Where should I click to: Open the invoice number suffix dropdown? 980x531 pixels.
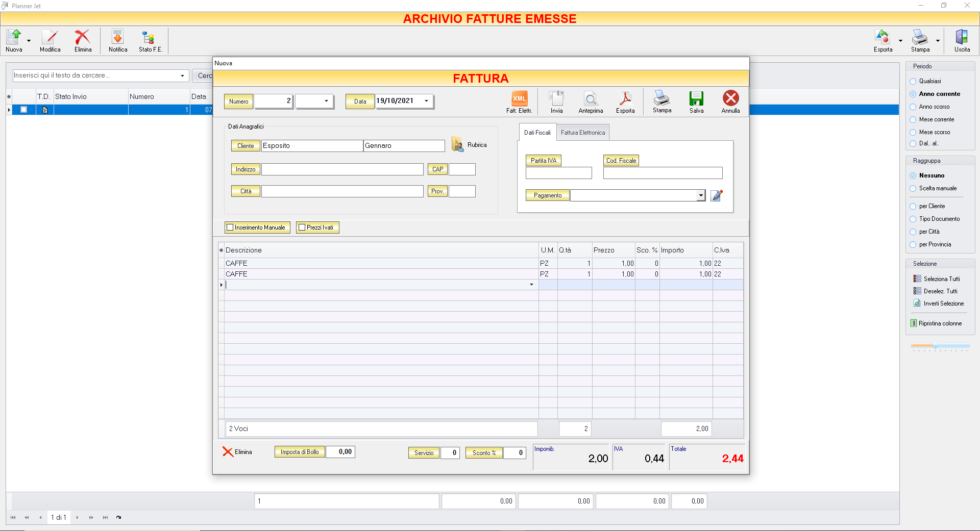(x=326, y=101)
